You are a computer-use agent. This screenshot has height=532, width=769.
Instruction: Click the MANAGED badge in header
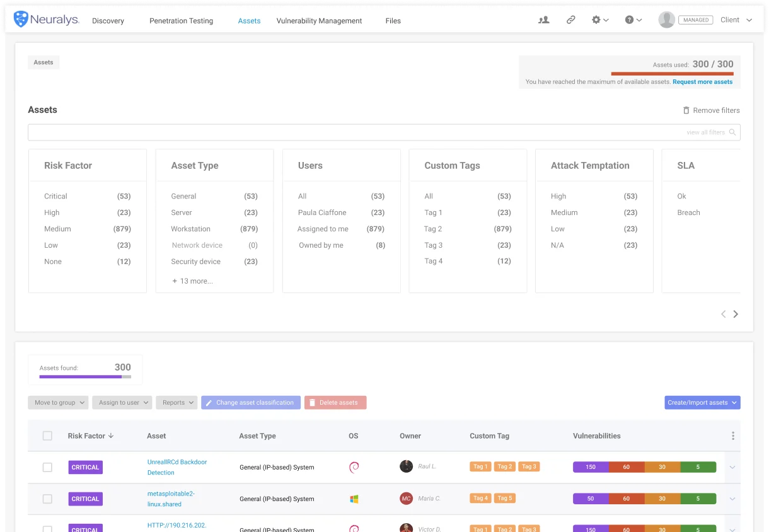696,20
